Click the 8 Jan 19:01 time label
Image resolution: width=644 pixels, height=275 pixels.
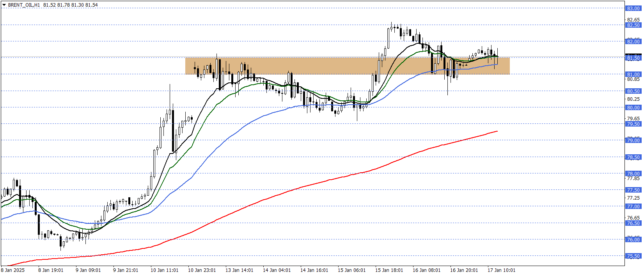coord(51,270)
